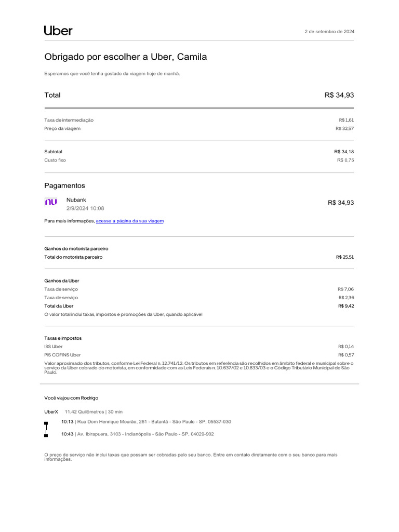Click the Total amount R$ 34,93 at top

tap(339, 95)
